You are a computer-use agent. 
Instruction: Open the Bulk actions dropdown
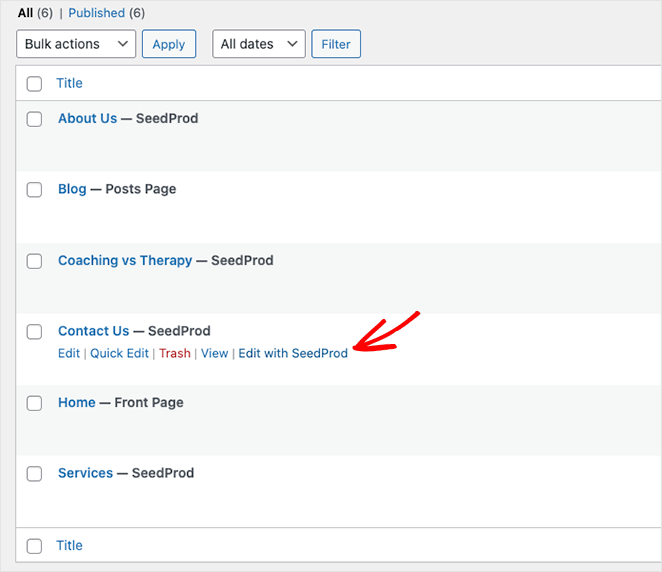76,43
